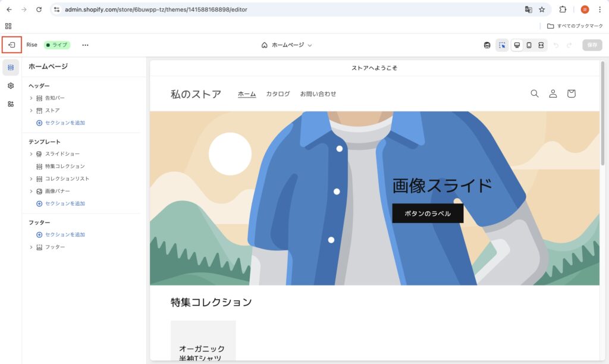
Task: Open the ホームページ template dropdown
Action: [287, 45]
